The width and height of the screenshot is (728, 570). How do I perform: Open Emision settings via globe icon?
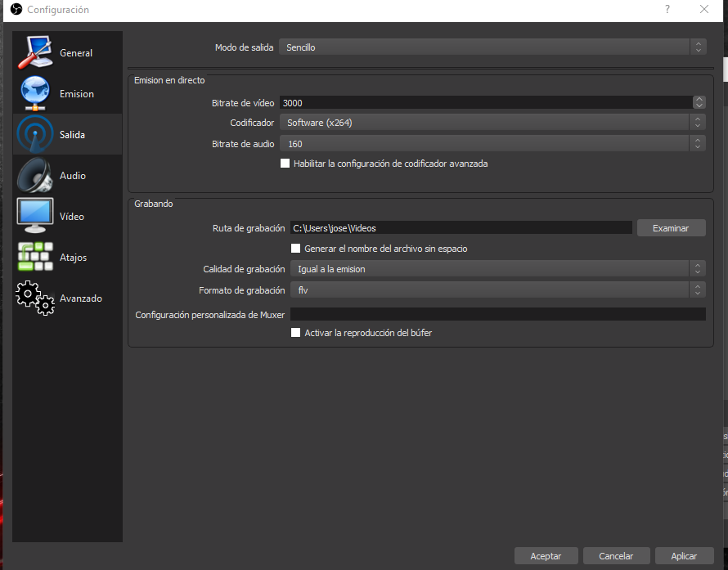tap(35, 93)
